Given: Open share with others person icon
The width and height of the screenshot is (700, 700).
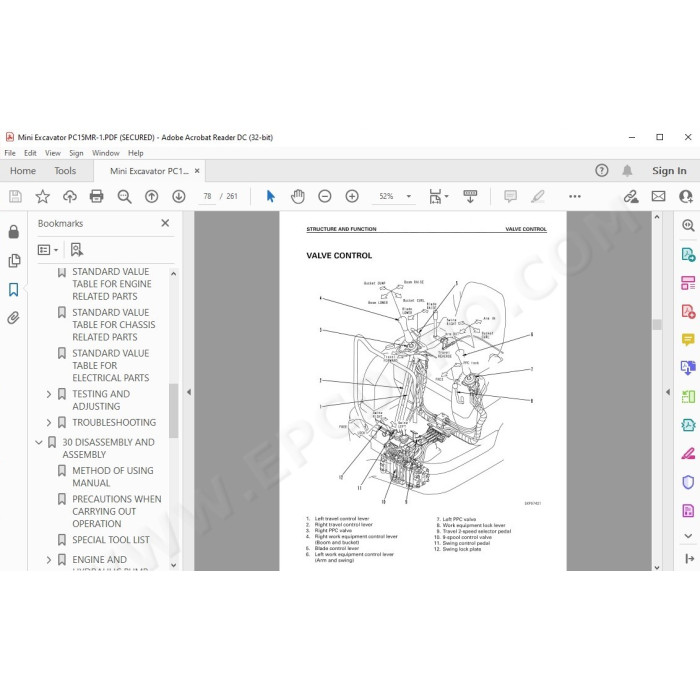Looking at the screenshot, I should click(x=685, y=196).
